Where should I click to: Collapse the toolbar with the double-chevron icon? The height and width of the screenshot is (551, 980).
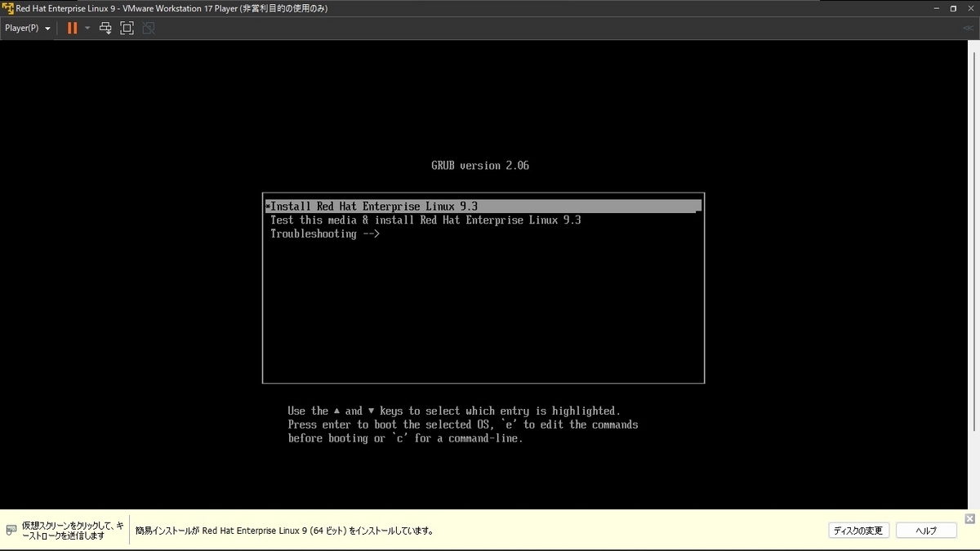pos(969,28)
